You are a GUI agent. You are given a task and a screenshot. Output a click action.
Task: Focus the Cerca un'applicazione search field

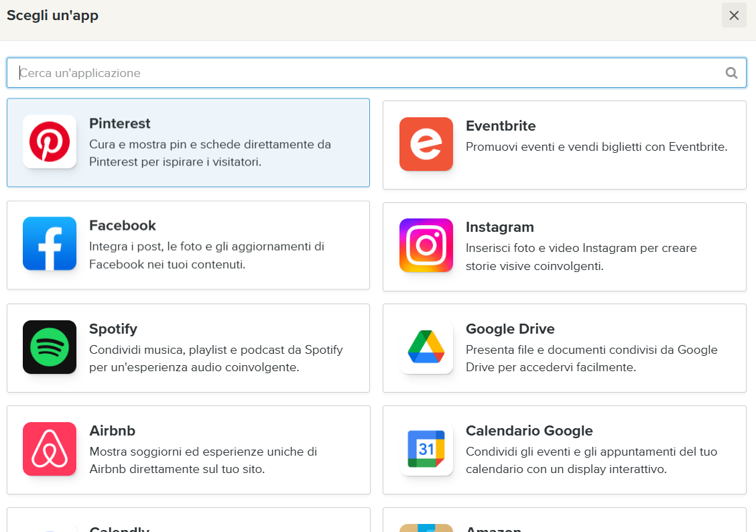coord(377,73)
